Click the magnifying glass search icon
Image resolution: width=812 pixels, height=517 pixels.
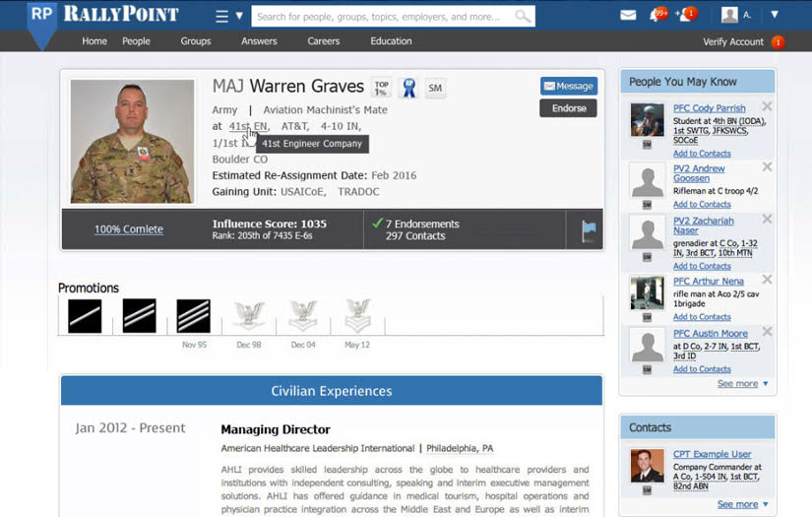pyautogui.click(x=523, y=17)
